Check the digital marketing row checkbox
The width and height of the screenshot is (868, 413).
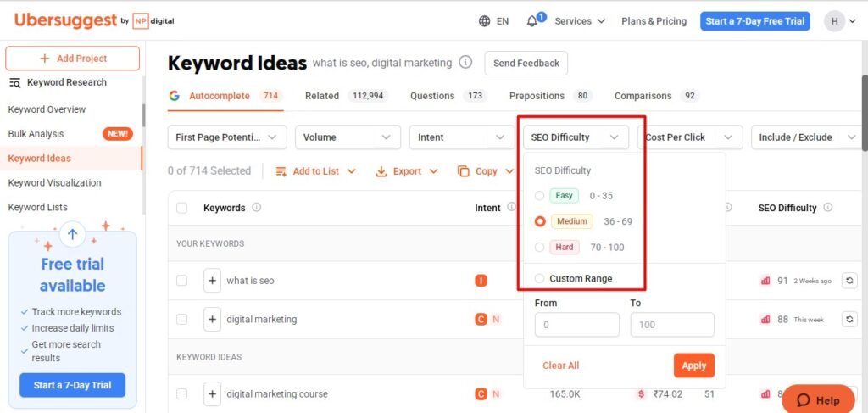[x=181, y=320]
